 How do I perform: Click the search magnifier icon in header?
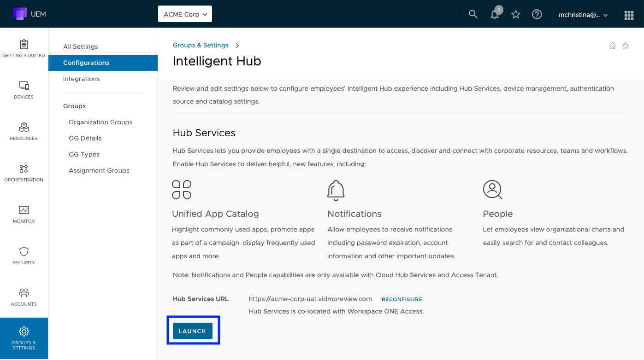point(473,14)
